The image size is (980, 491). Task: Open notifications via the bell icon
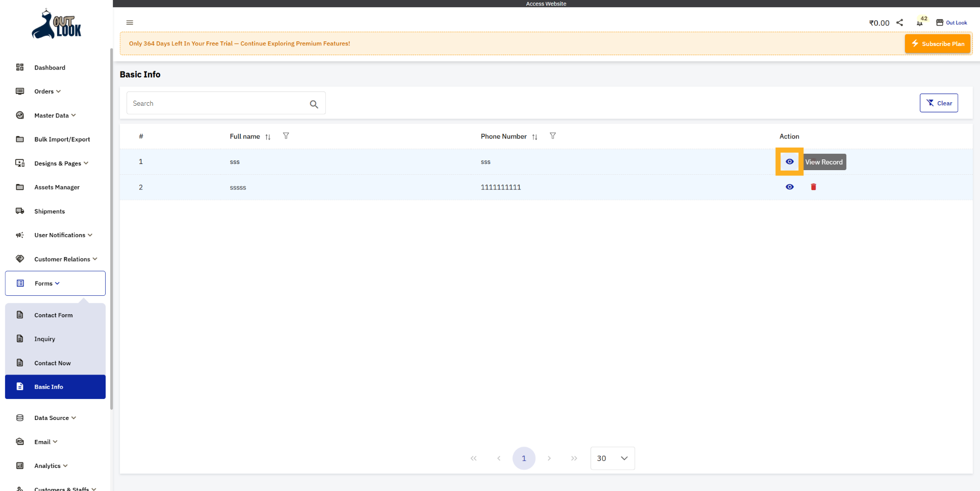pos(920,22)
